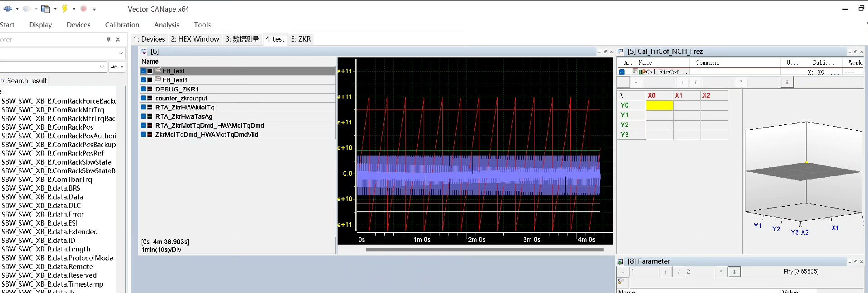Switch to the 3: 数据测量 page tab

(242, 39)
